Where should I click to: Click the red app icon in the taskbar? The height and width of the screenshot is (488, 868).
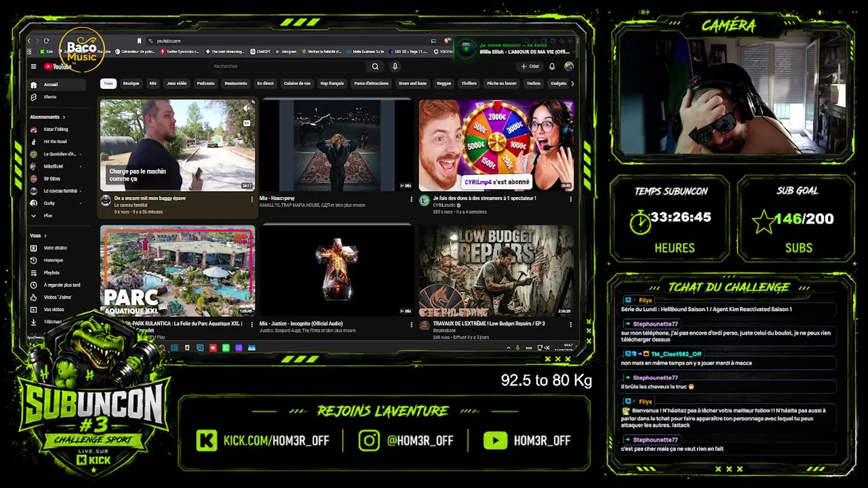click(x=213, y=348)
